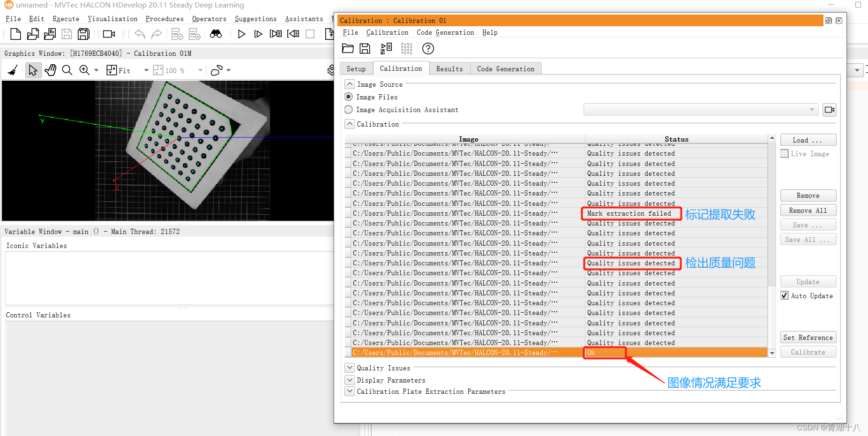Open the Fit image size dropdown

(146, 70)
